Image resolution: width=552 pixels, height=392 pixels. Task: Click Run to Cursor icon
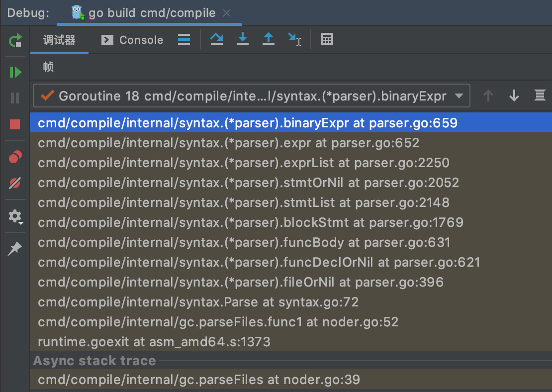294,39
